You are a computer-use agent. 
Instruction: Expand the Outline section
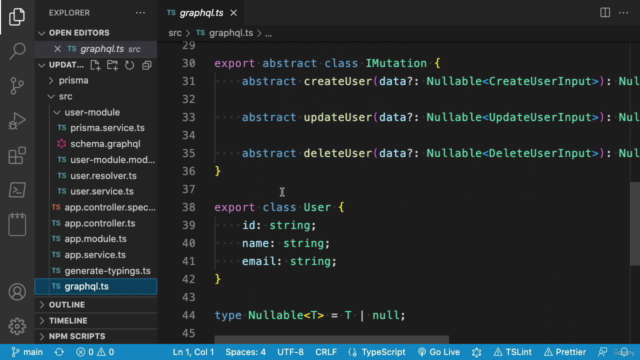pyautogui.click(x=96, y=304)
